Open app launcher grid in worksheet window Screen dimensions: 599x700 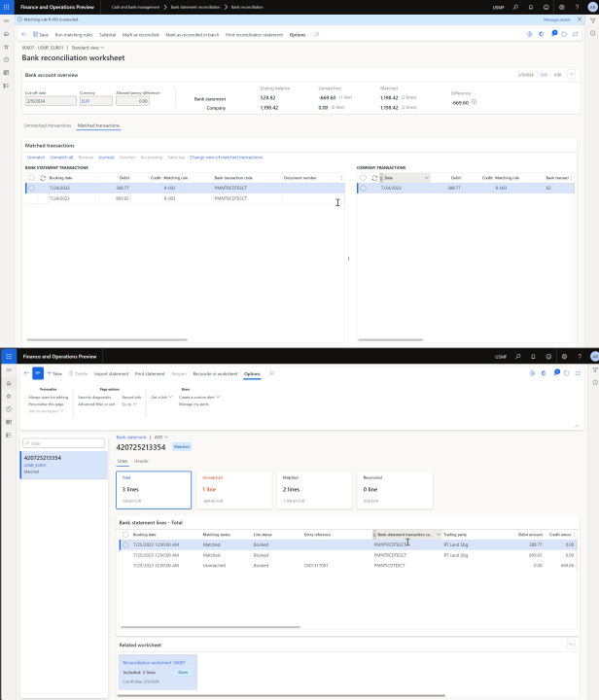(6, 7)
